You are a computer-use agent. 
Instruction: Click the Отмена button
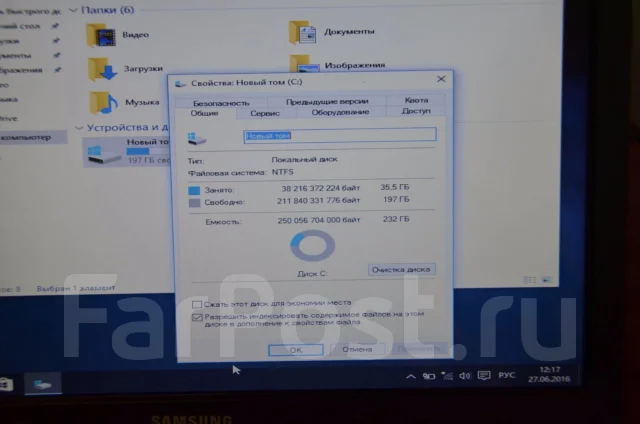click(357, 349)
